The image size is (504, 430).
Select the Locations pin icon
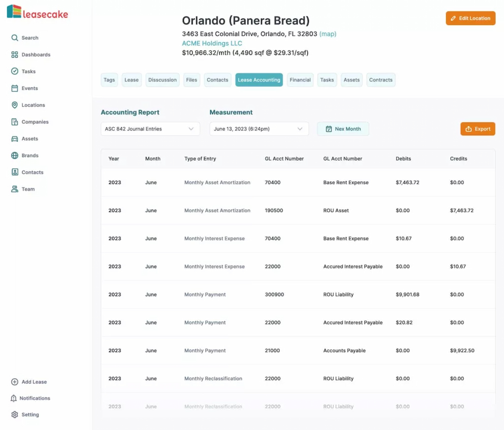[14, 105]
